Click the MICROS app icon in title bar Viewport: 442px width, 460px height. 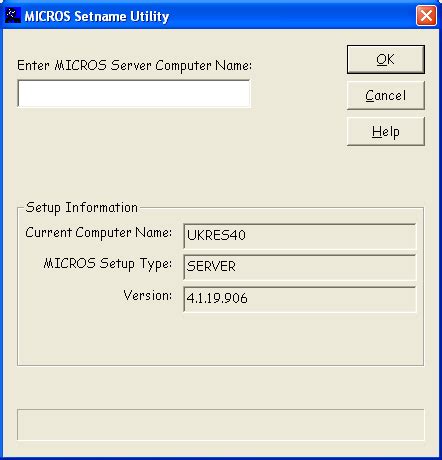[x=13, y=16]
